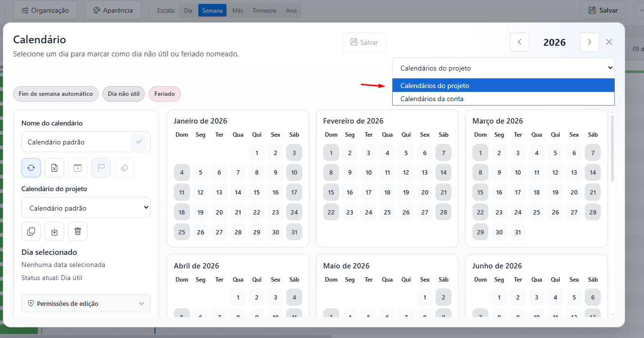Screen dimensions: 644x338
Task: Choose Calendários do projeto option in list
Action: point(435,86)
